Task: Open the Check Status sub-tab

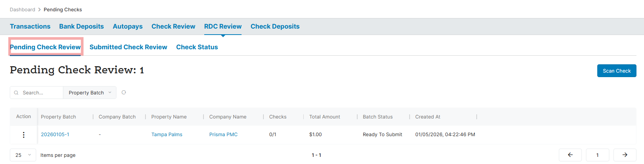Action: (x=197, y=47)
